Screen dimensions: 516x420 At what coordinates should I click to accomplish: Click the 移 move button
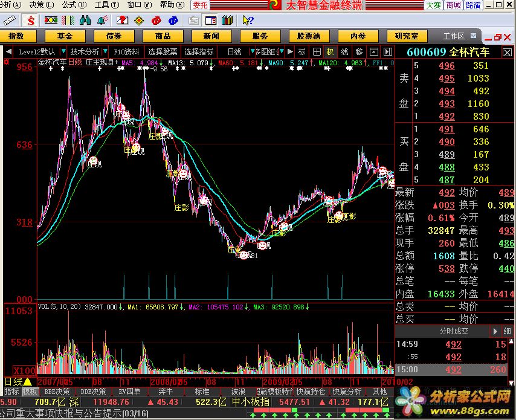359,52
